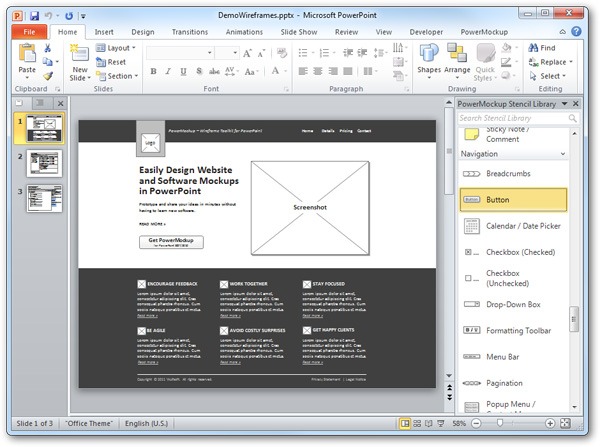Click Reset slide button
Viewport: 600px width, 447px height.
[111, 62]
